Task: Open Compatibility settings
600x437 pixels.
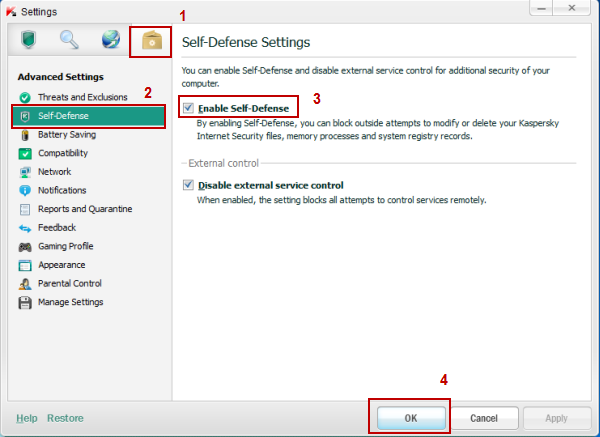Action: pyautogui.click(x=63, y=153)
